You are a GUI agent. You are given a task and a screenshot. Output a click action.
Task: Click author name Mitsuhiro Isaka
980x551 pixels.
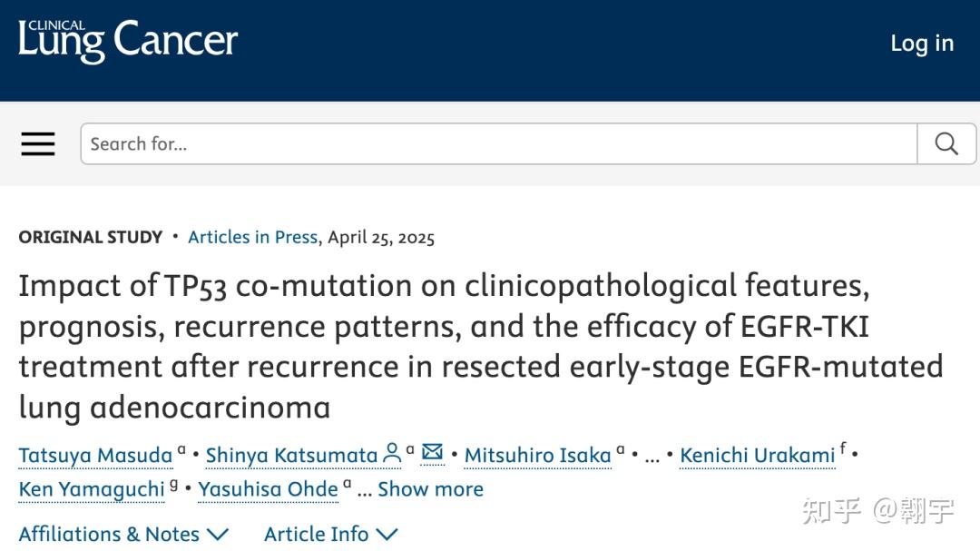[538, 455]
